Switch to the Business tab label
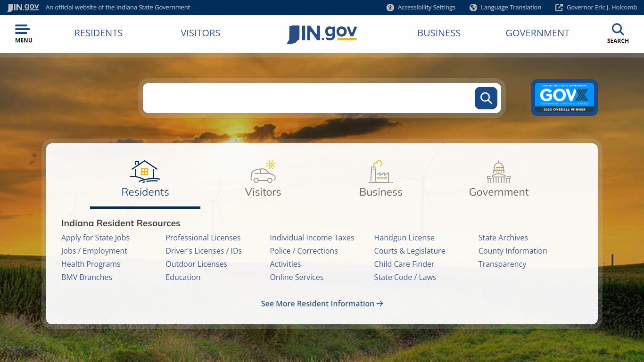 tap(381, 192)
